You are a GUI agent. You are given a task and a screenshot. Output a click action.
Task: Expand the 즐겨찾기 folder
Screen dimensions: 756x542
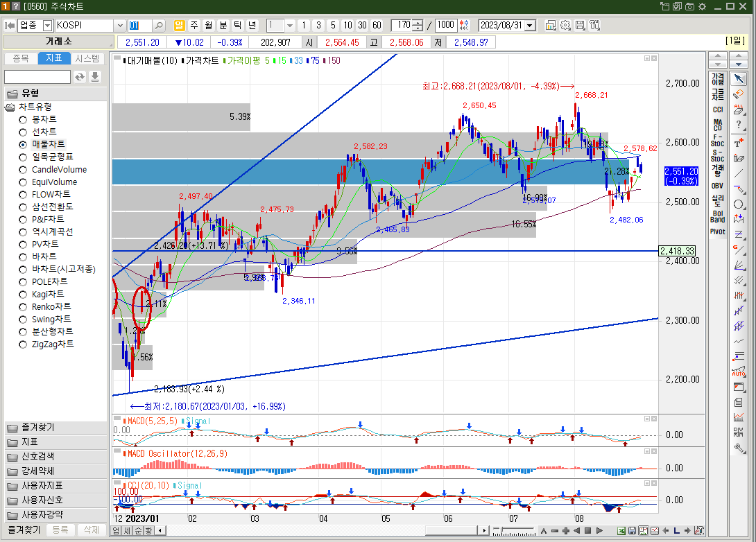(x=55, y=428)
